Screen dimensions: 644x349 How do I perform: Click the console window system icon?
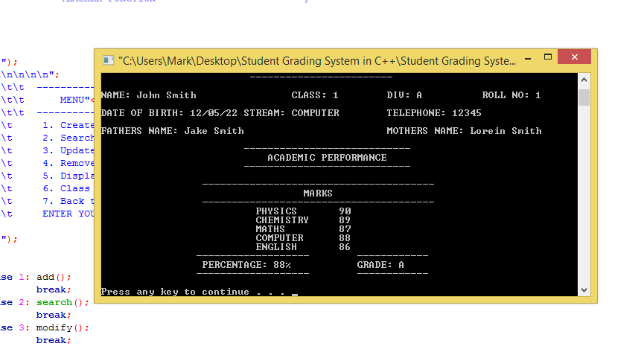click(x=108, y=60)
